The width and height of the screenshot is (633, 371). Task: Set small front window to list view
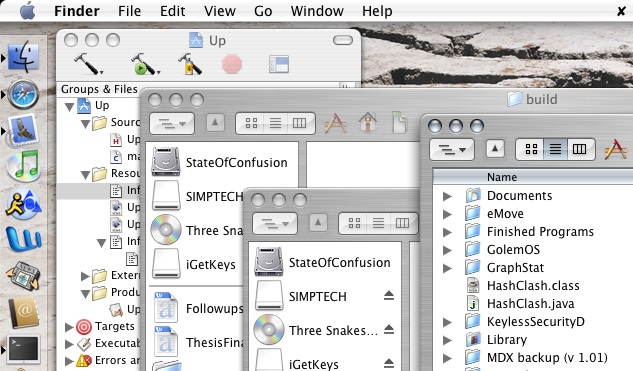pos(378,223)
